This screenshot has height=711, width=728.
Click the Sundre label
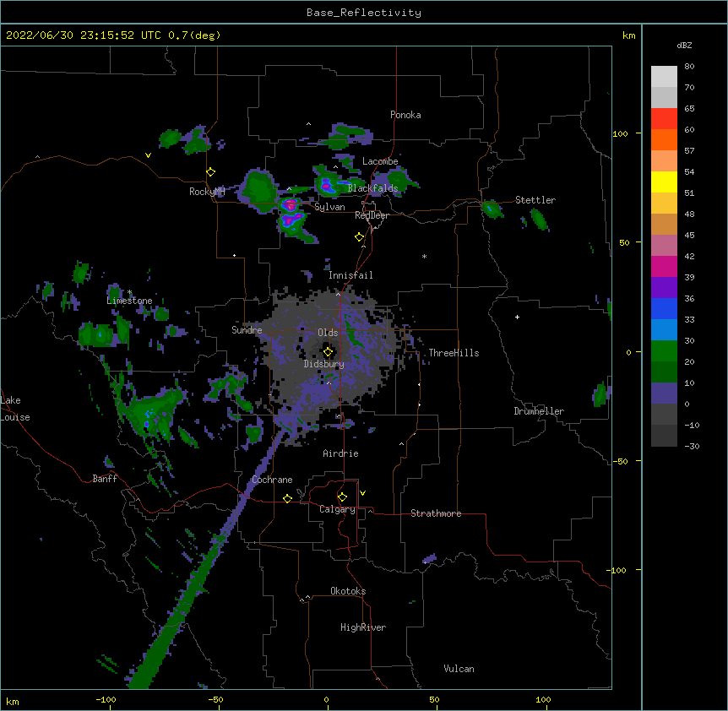coord(247,330)
